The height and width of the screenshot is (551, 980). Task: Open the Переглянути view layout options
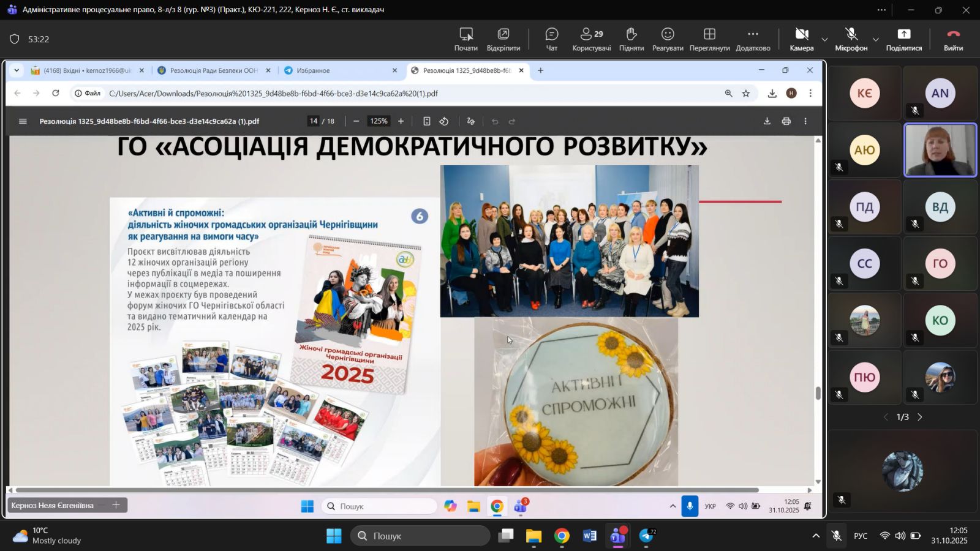click(709, 39)
